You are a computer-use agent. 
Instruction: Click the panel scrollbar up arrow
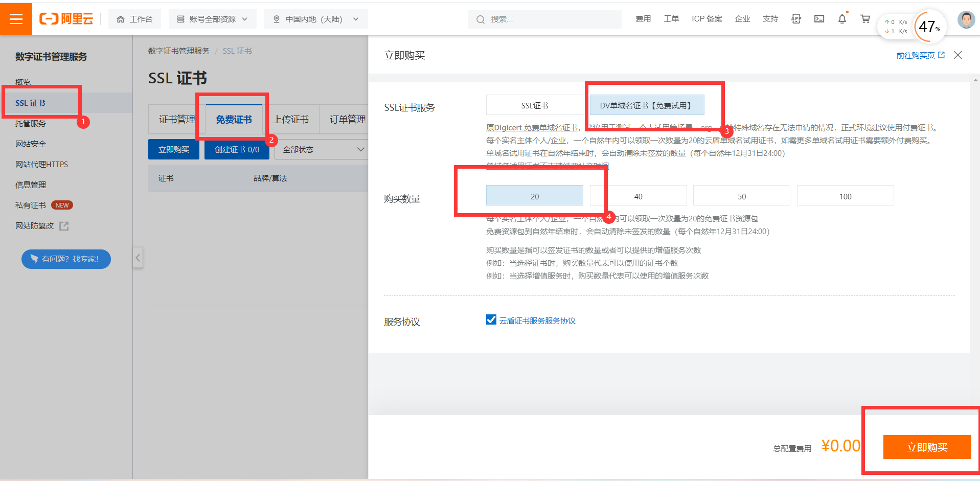[x=975, y=80]
